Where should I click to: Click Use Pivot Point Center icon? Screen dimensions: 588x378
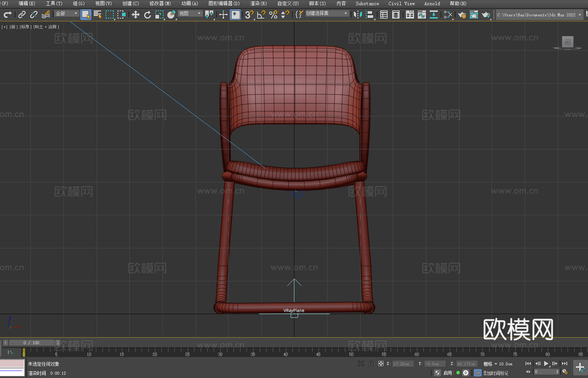point(209,14)
